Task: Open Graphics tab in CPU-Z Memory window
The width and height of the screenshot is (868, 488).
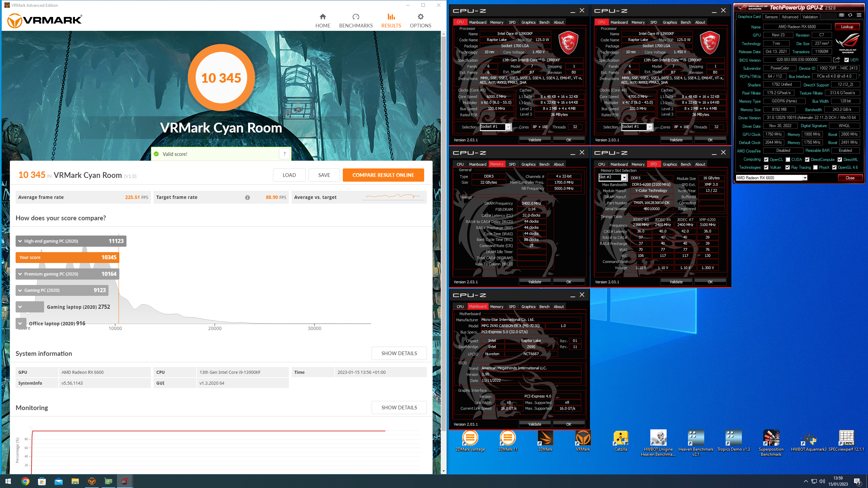Action: click(x=528, y=164)
